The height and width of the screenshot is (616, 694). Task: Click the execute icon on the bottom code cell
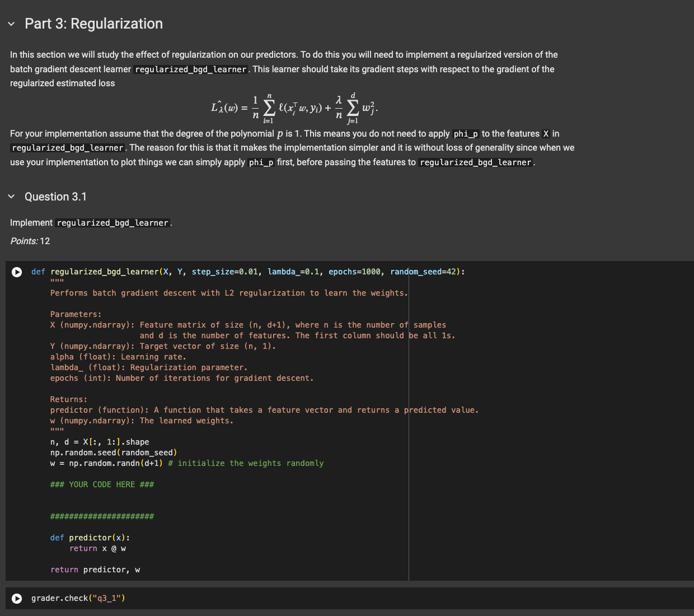pyautogui.click(x=16, y=598)
